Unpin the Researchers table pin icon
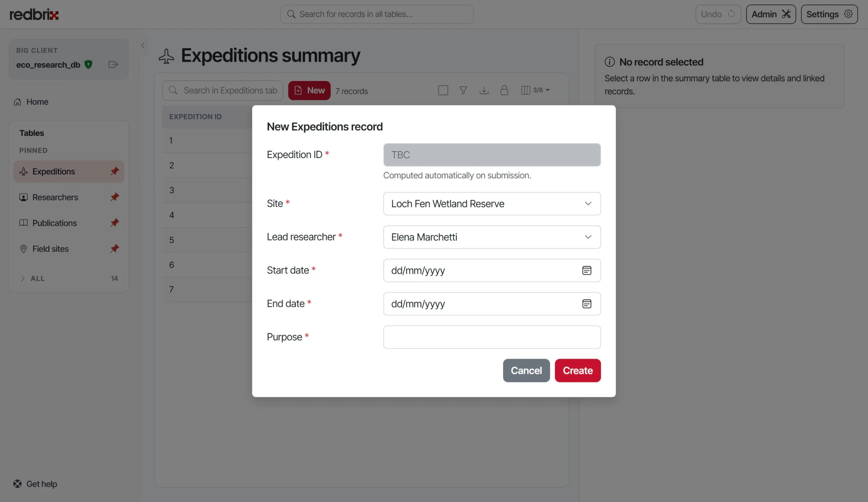The image size is (868, 502). [114, 197]
